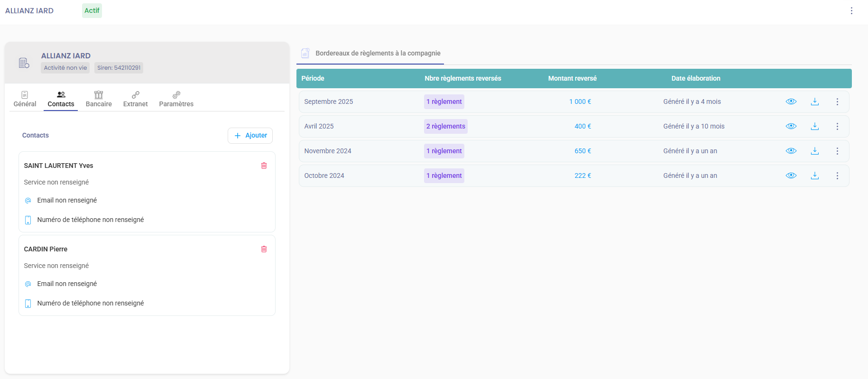This screenshot has height=379, width=868.
Task: Click 1 règlement badge for Octobre 2024
Action: 444,176
